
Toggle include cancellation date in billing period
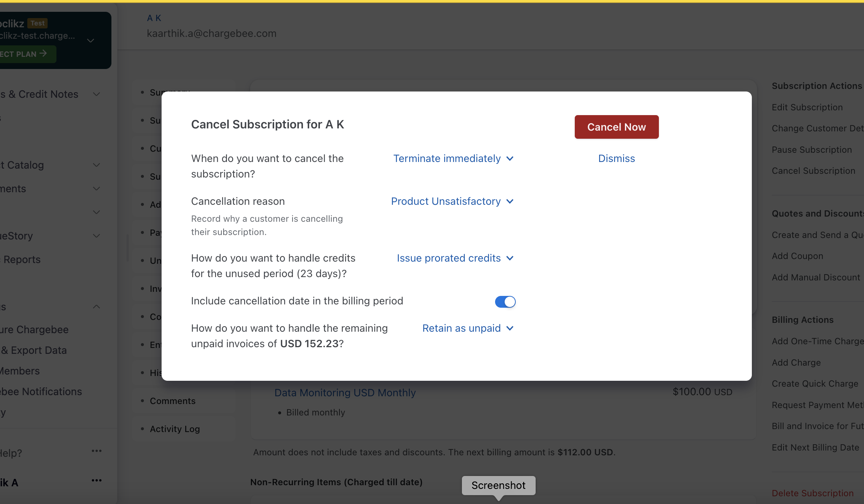tap(505, 301)
